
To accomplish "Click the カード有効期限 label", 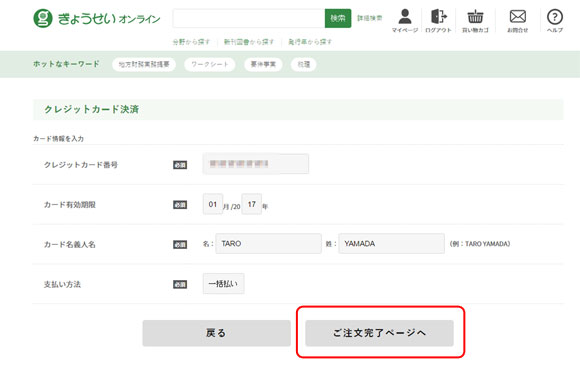I will 70,205.
